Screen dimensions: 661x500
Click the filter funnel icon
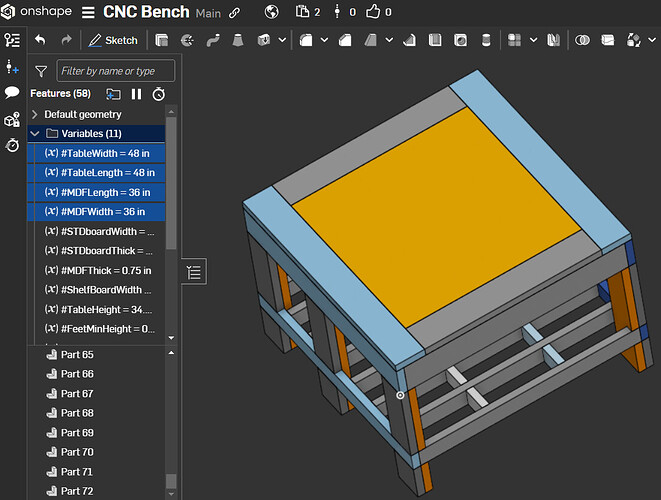(x=41, y=71)
